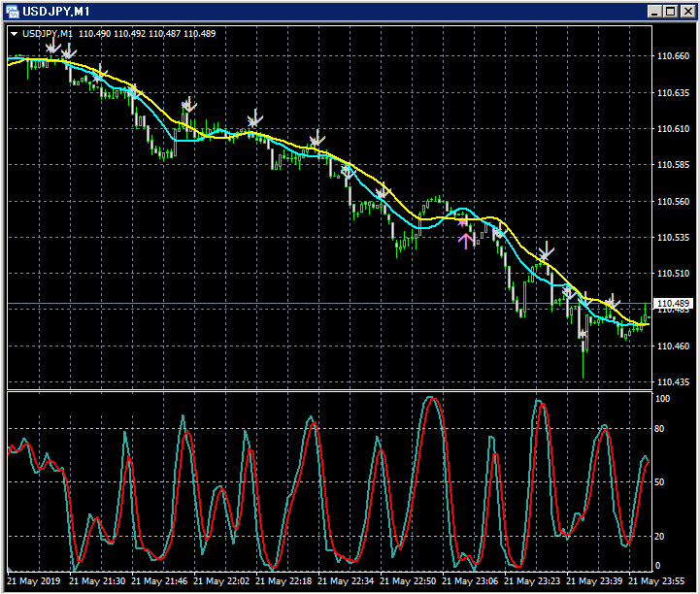Click the gray down arrow near 23:39
Image resolution: width=700 pixels, height=594 pixels.
[612, 303]
